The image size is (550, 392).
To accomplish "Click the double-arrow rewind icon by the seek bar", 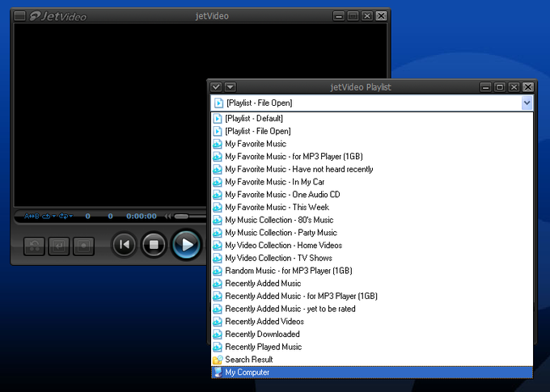I will [167, 217].
